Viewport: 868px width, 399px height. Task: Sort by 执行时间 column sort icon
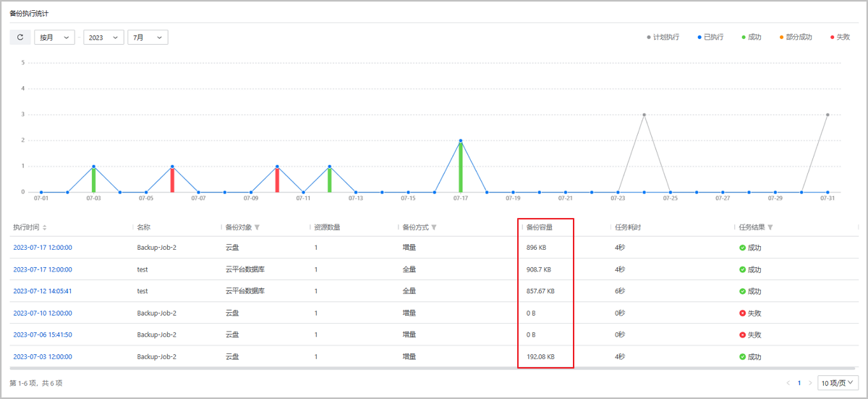[x=45, y=227]
